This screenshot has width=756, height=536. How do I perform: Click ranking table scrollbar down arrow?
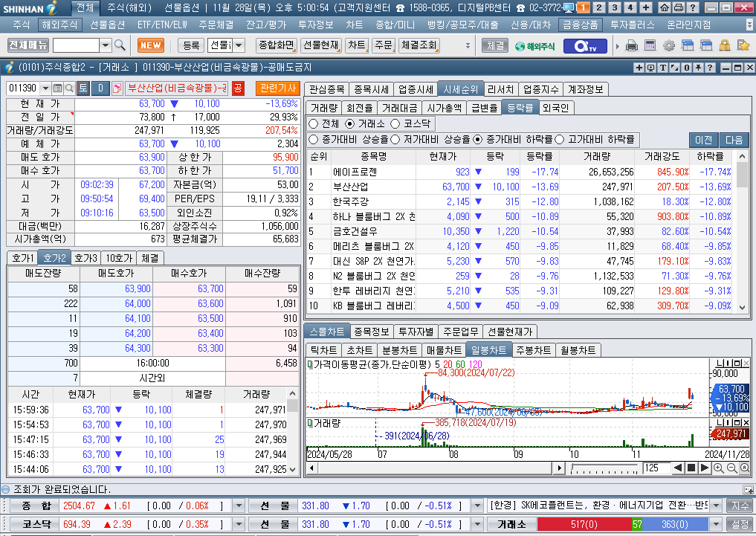pyautogui.click(x=742, y=308)
